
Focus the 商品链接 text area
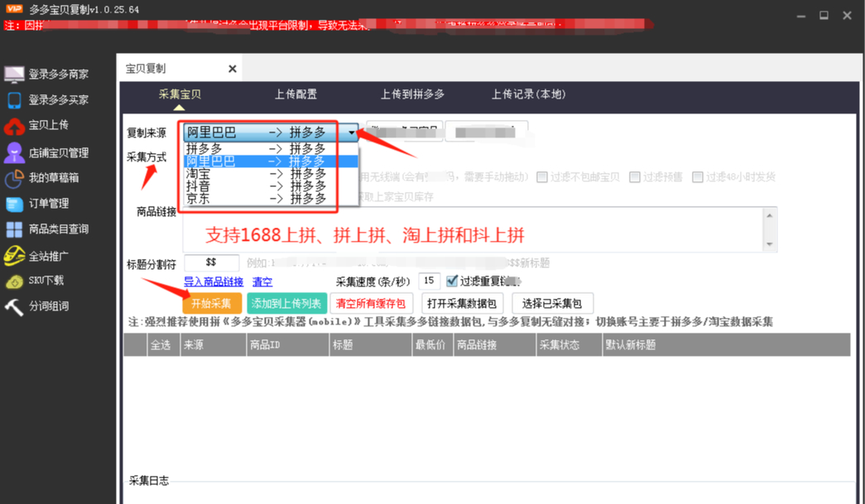point(473,230)
